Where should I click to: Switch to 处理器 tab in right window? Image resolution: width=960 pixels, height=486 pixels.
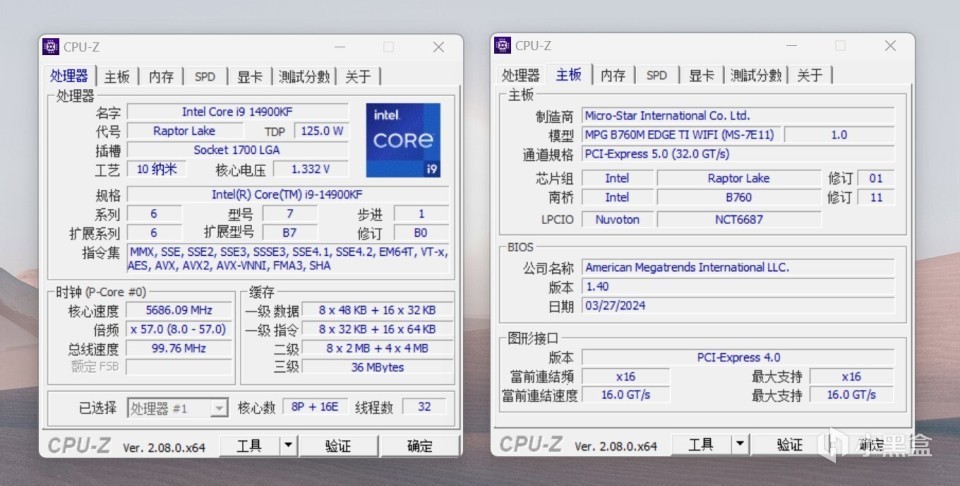[x=520, y=75]
